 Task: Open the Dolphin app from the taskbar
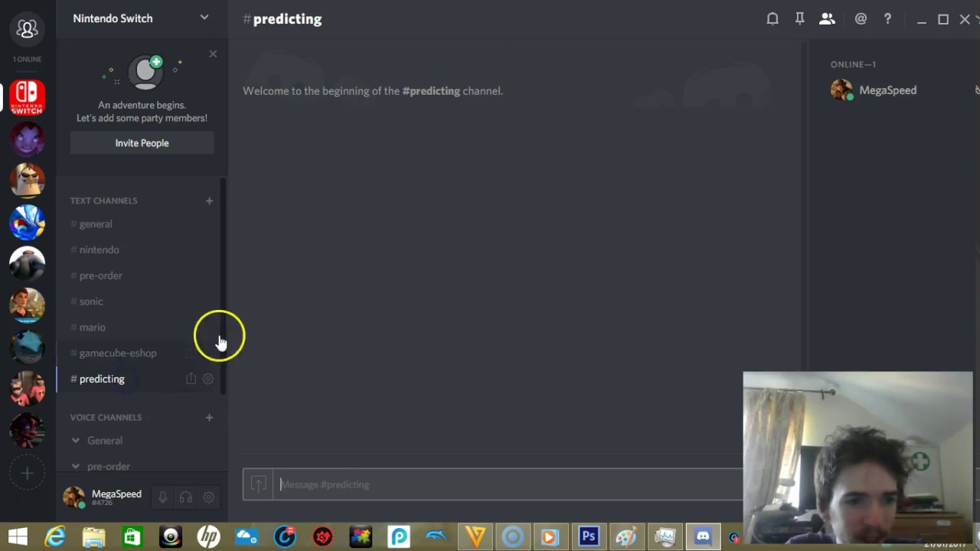click(436, 536)
